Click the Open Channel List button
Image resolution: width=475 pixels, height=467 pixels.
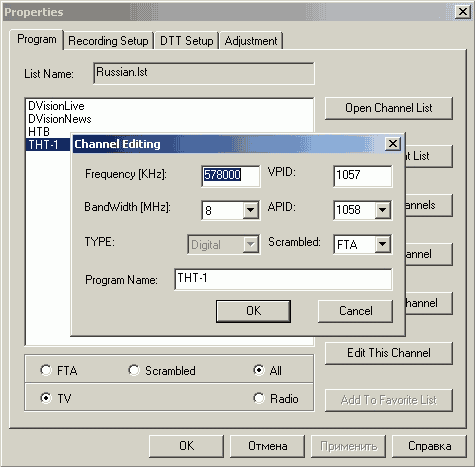(x=389, y=108)
